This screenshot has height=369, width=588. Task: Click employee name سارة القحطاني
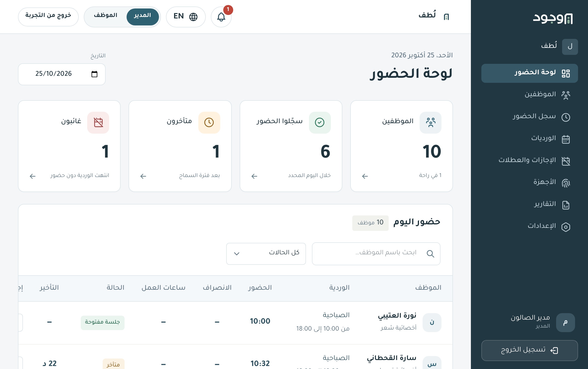tap(392, 358)
